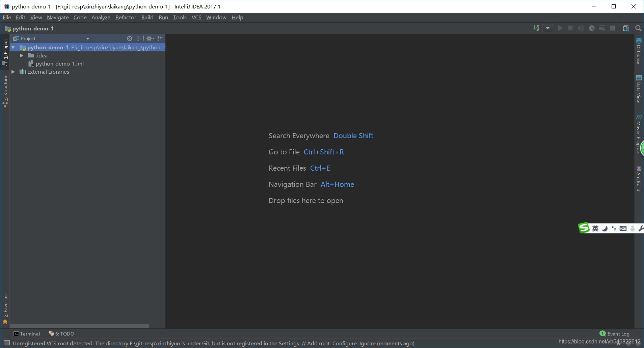Open the Data View tool window
Image resolution: width=644 pixels, height=348 pixels.
[639, 89]
